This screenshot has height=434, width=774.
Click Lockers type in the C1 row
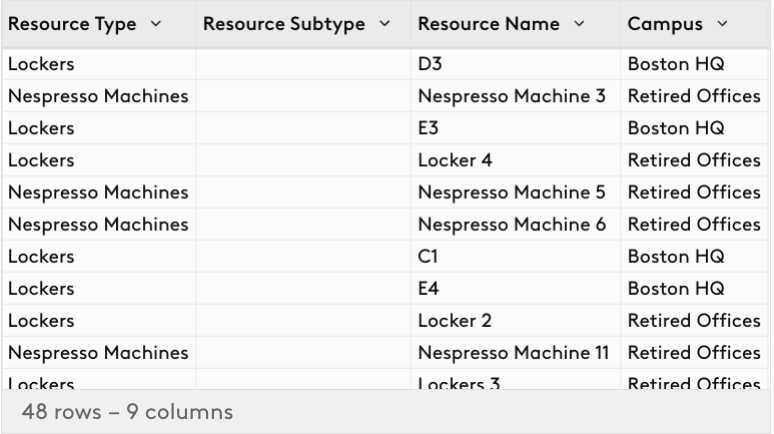[41, 256]
